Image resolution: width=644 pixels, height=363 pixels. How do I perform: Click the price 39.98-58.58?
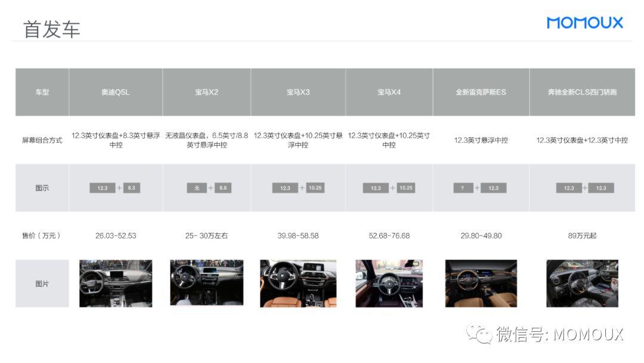click(298, 236)
